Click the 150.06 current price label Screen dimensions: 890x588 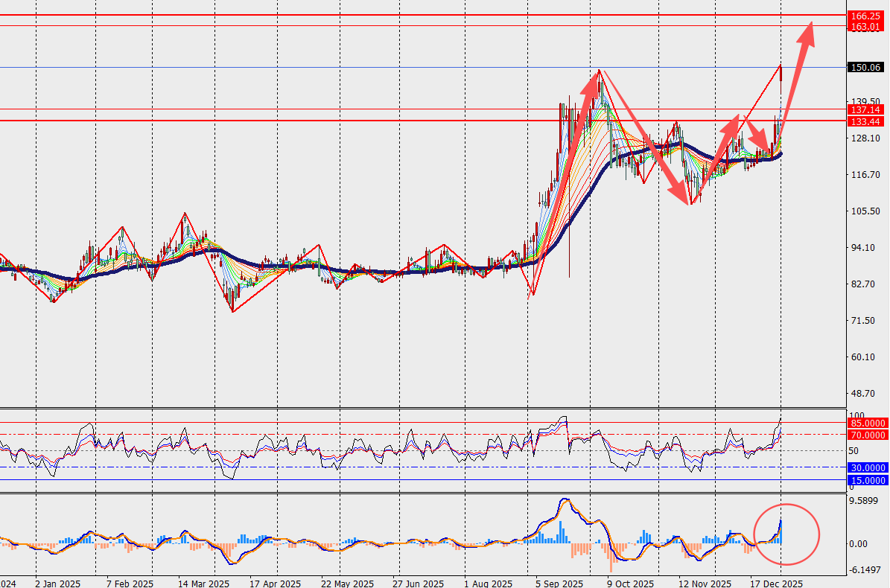(x=866, y=68)
